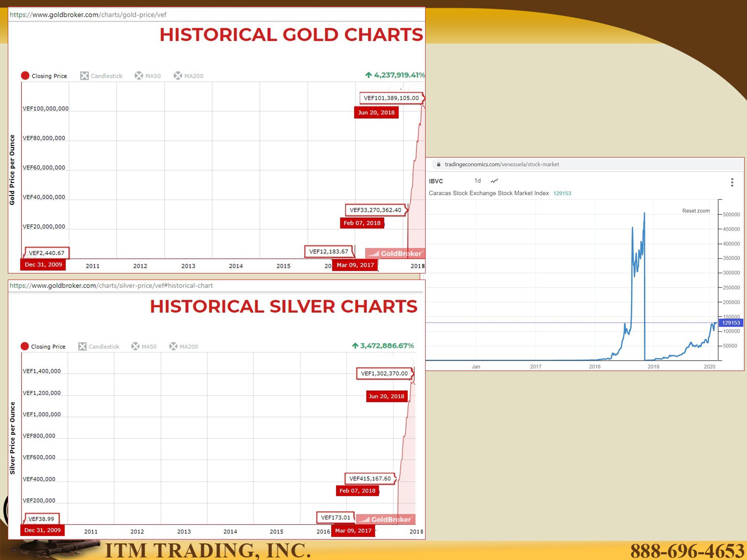Enable Candlestick view in gold chart
The height and width of the screenshot is (560, 747).
coord(101,76)
